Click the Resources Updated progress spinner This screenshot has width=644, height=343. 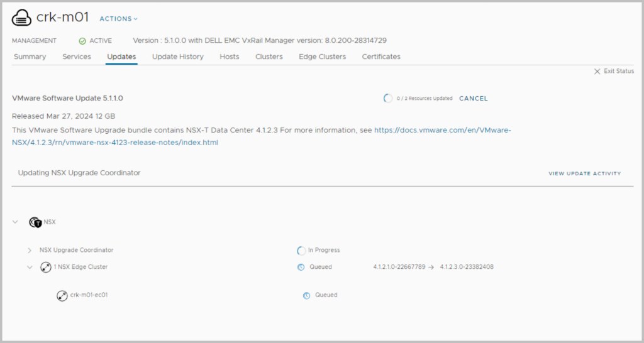point(388,99)
